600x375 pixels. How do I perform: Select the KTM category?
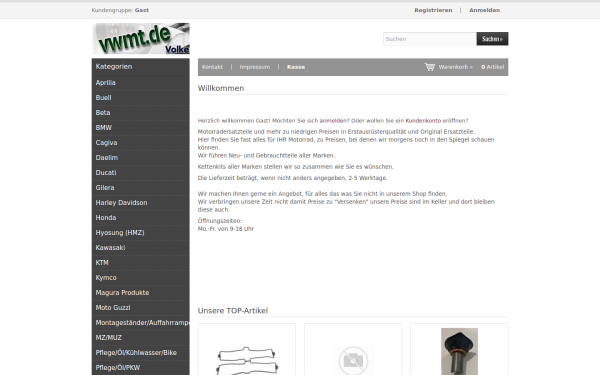pyautogui.click(x=140, y=262)
